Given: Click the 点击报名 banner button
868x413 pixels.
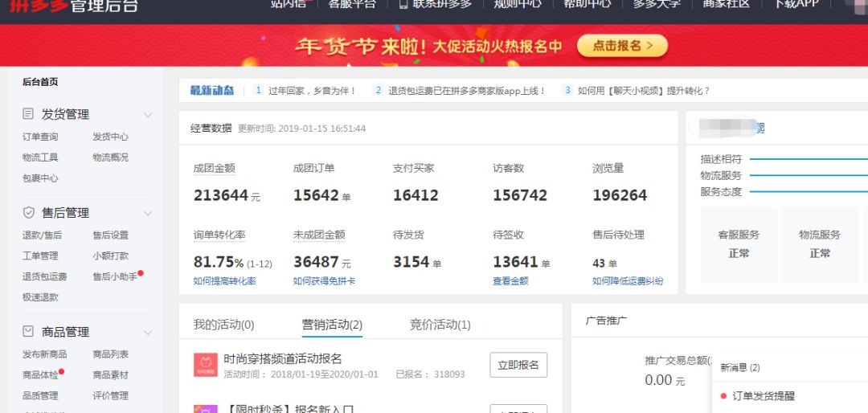Looking at the screenshot, I should [622, 46].
